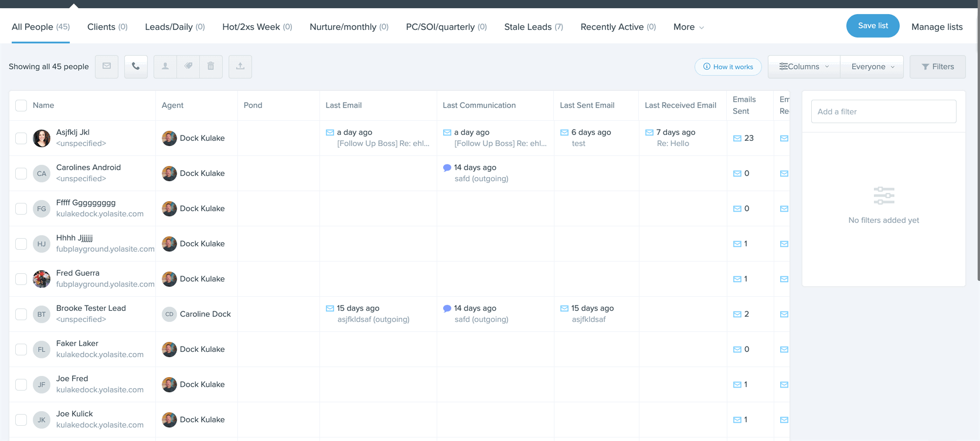This screenshot has width=980, height=441.
Task: Switch to Clients tab
Action: (107, 27)
